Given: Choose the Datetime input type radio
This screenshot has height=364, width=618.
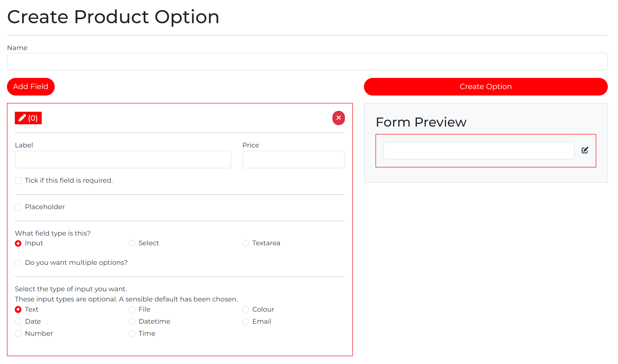Looking at the screenshot, I should [132, 322].
